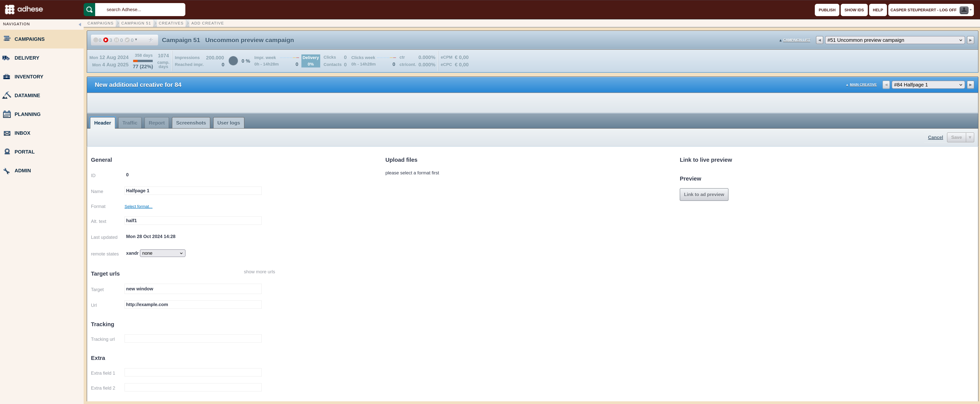Switch to the User logs tab
Viewport: 980px width, 404px height.
click(x=229, y=123)
